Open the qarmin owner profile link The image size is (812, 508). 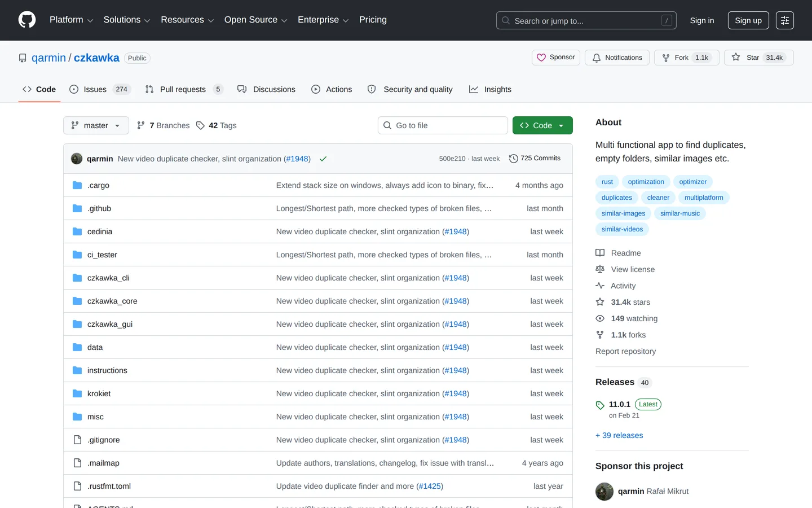48,58
